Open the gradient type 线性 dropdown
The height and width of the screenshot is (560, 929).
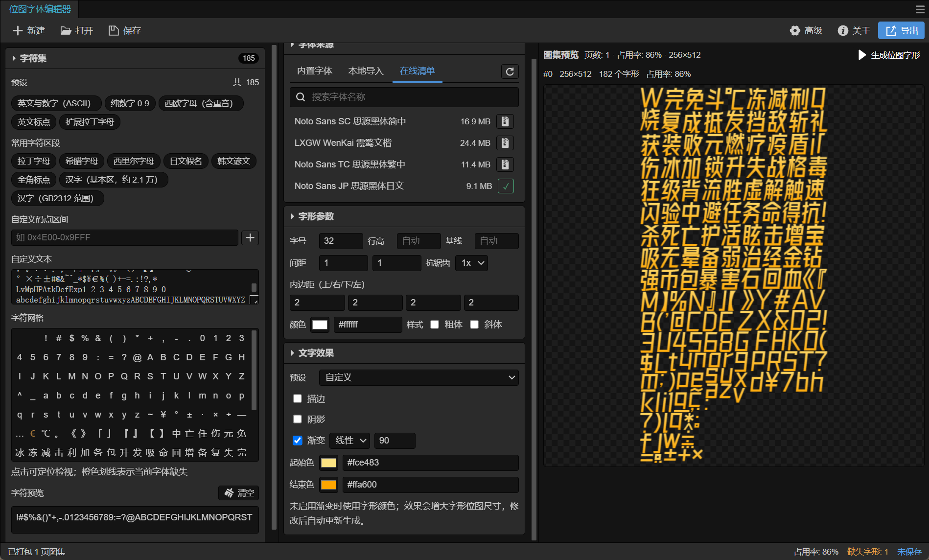350,441
